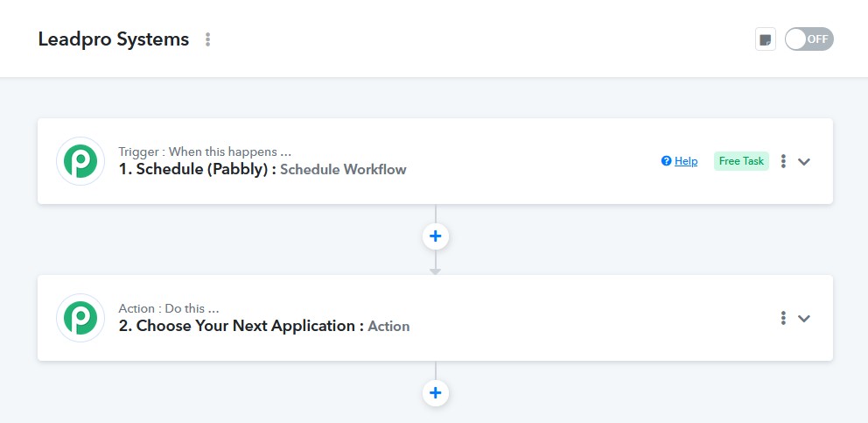Add a new step below the action
The height and width of the screenshot is (423, 868).
pyautogui.click(x=435, y=393)
